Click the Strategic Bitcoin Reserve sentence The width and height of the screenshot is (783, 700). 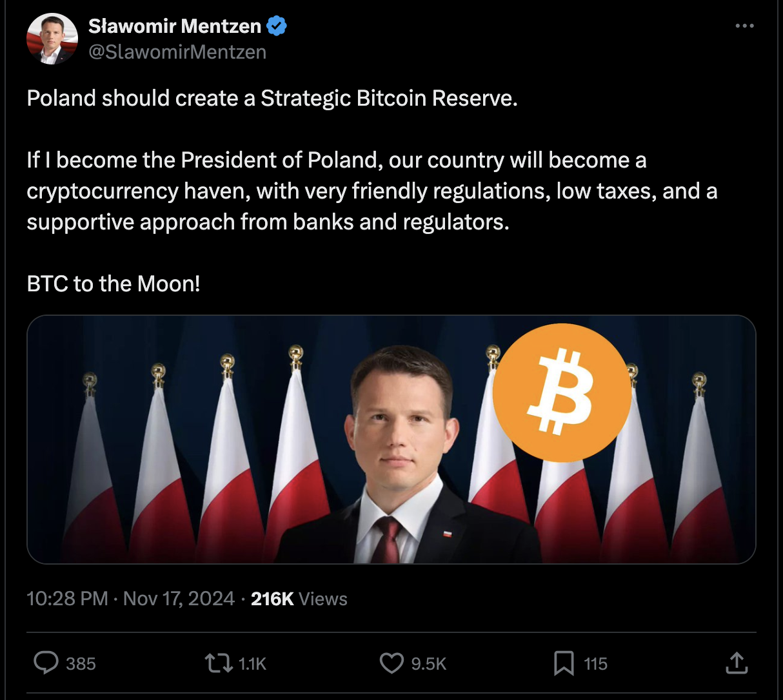coord(272,98)
